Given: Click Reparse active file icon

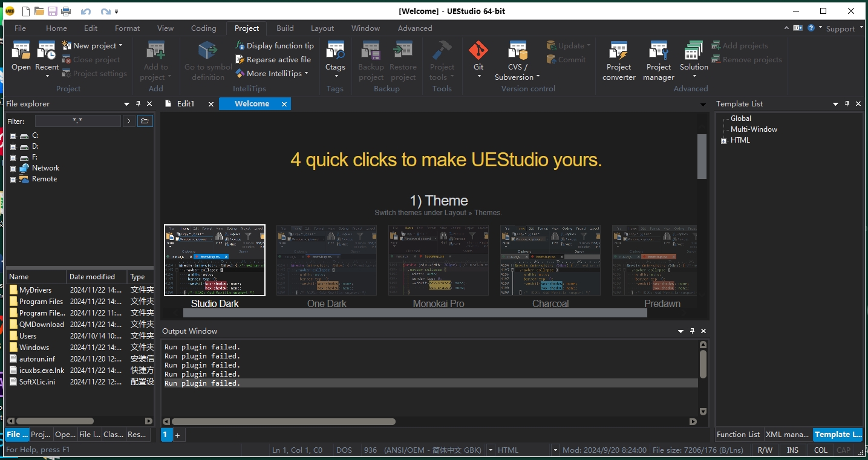Looking at the screenshot, I should point(240,59).
